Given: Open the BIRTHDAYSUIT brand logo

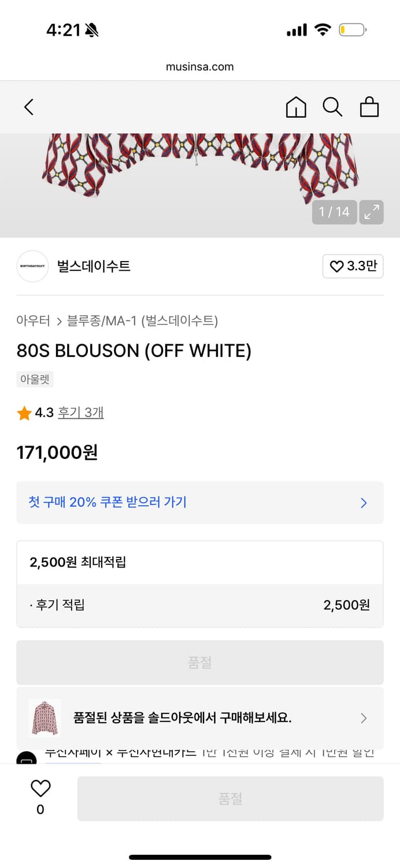Looking at the screenshot, I should coord(32,266).
